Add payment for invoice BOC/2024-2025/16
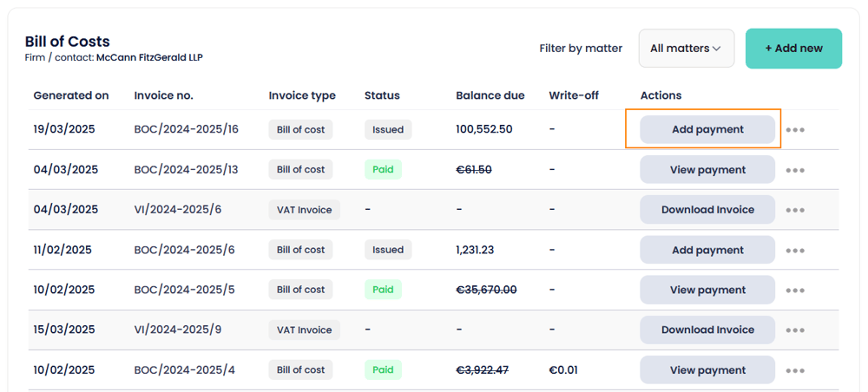868x392 pixels. tap(707, 129)
